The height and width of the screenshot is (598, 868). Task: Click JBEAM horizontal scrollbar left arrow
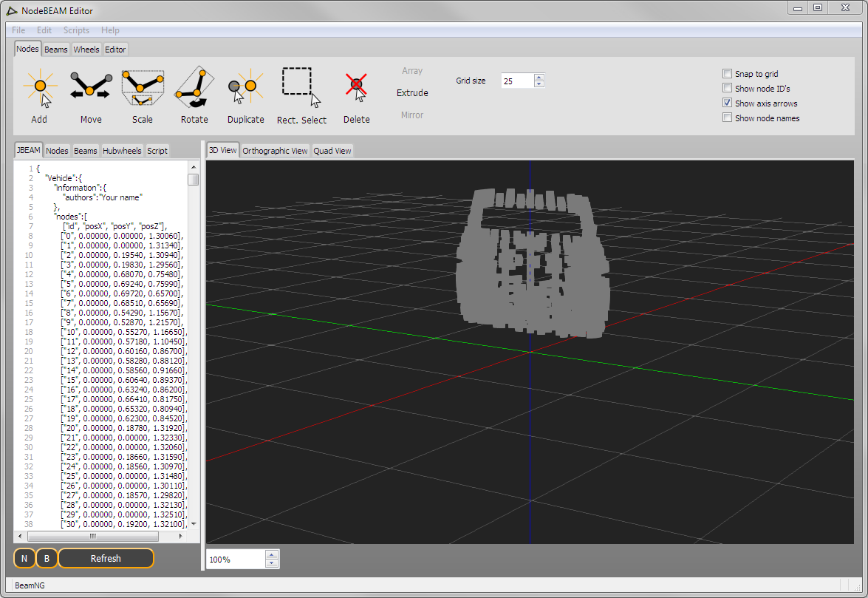tap(20, 536)
